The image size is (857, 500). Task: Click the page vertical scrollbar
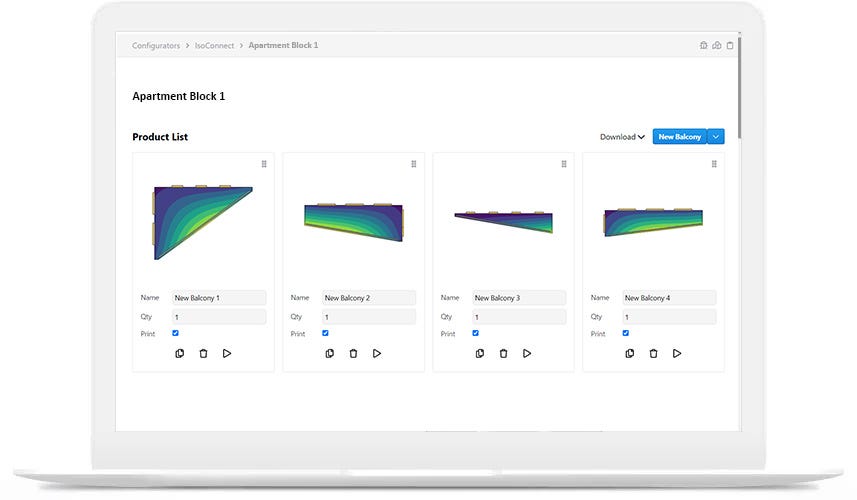point(739,87)
